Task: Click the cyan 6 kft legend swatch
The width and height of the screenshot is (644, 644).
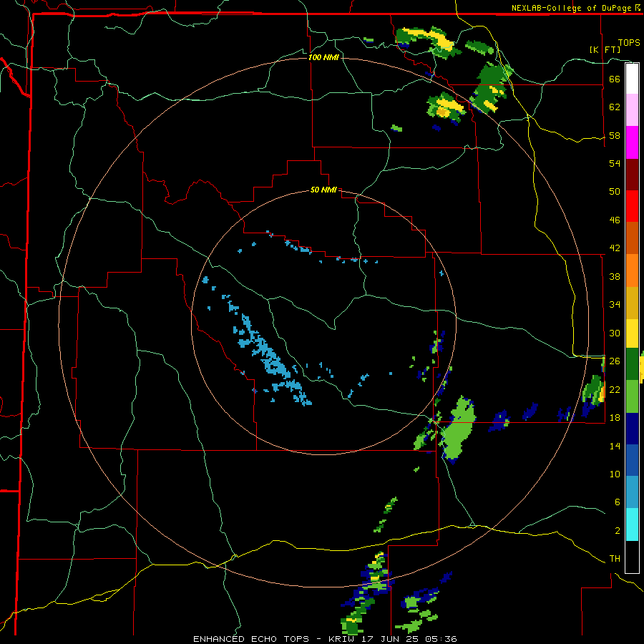Action: click(632, 525)
